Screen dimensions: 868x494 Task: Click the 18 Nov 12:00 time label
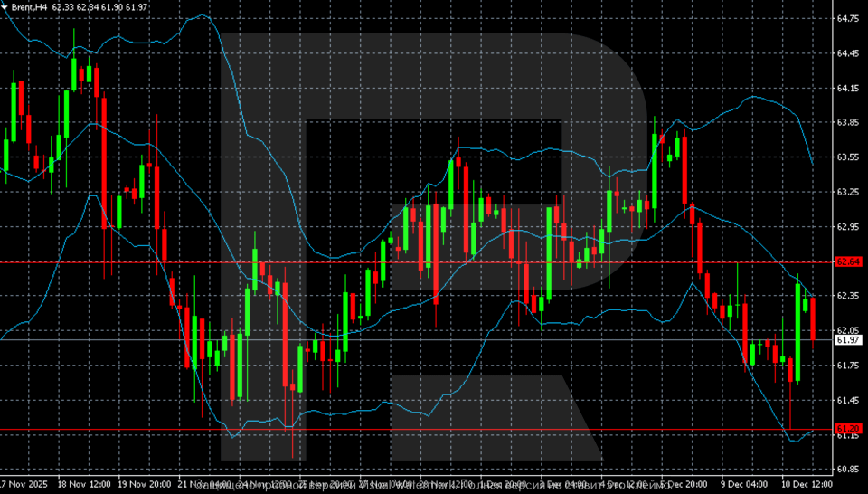pos(84,485)
